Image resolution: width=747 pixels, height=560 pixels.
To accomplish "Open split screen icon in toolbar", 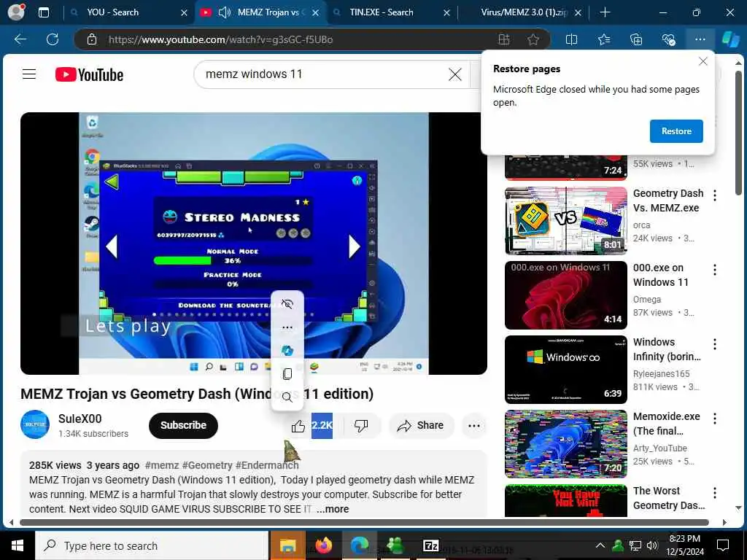I will (571, 39).
